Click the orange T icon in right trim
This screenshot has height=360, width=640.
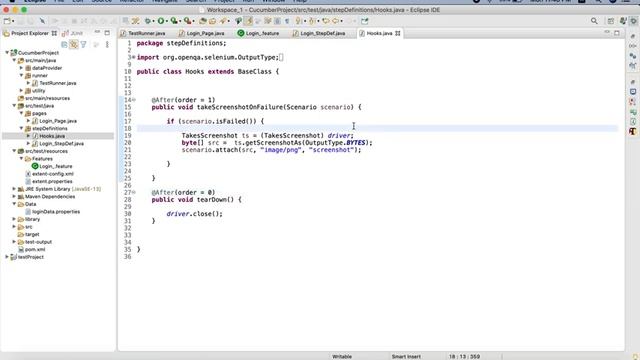coord(633,131)
